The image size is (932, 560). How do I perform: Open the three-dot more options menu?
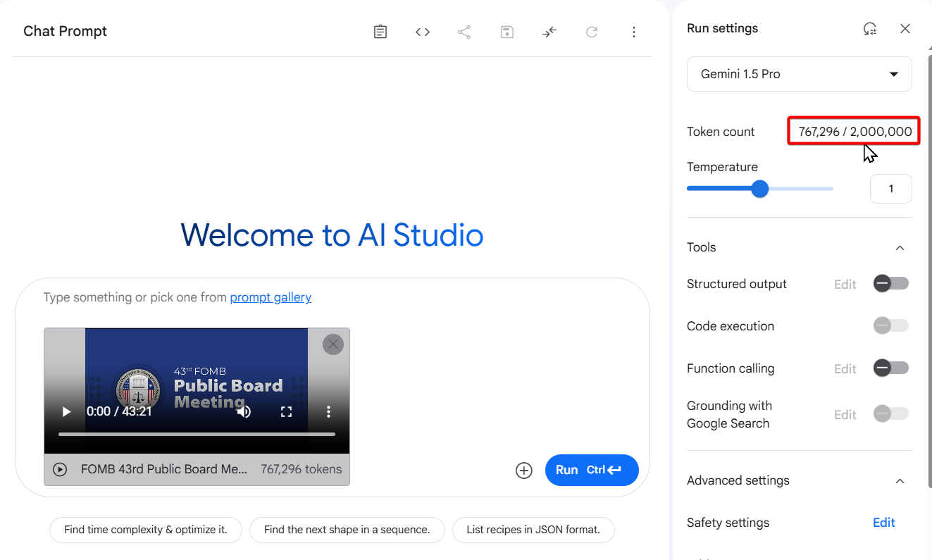[x=634, y=32]
